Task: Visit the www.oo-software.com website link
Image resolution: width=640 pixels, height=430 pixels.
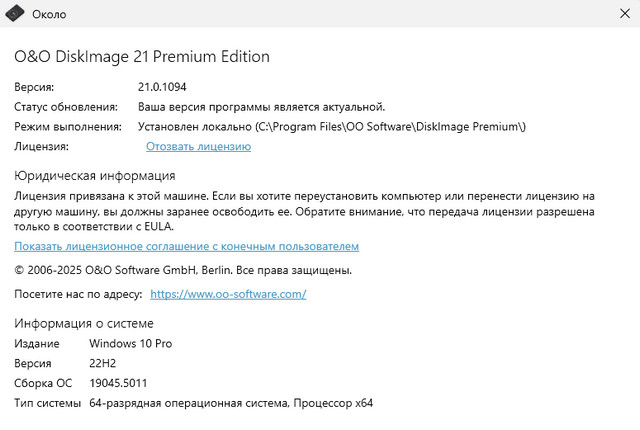Action: pos(227,295)
